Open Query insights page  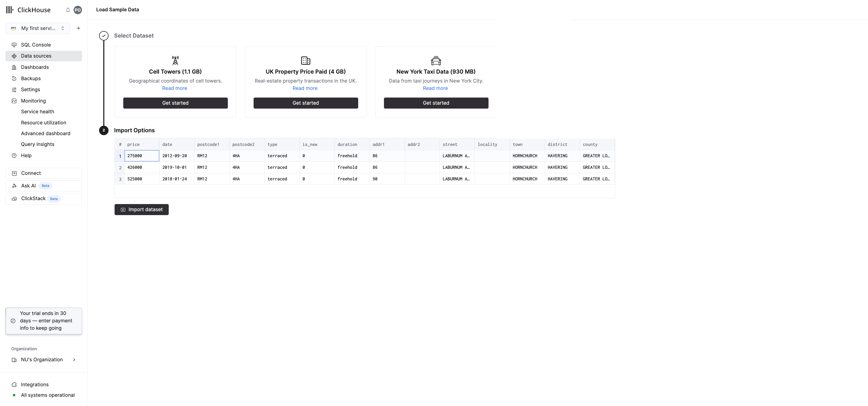coord(37,144)
